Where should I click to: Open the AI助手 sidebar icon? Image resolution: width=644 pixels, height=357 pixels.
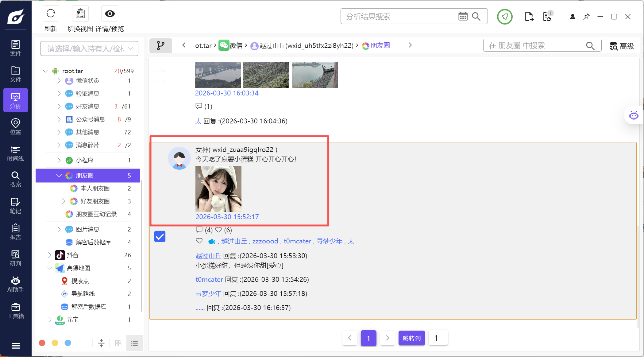(15, 284)
